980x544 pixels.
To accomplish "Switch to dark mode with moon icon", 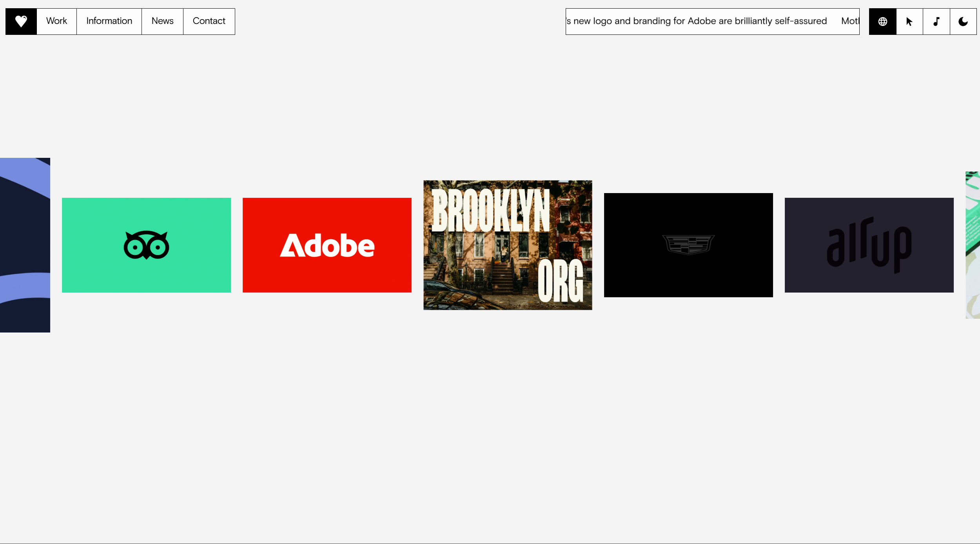I will 963,22.
